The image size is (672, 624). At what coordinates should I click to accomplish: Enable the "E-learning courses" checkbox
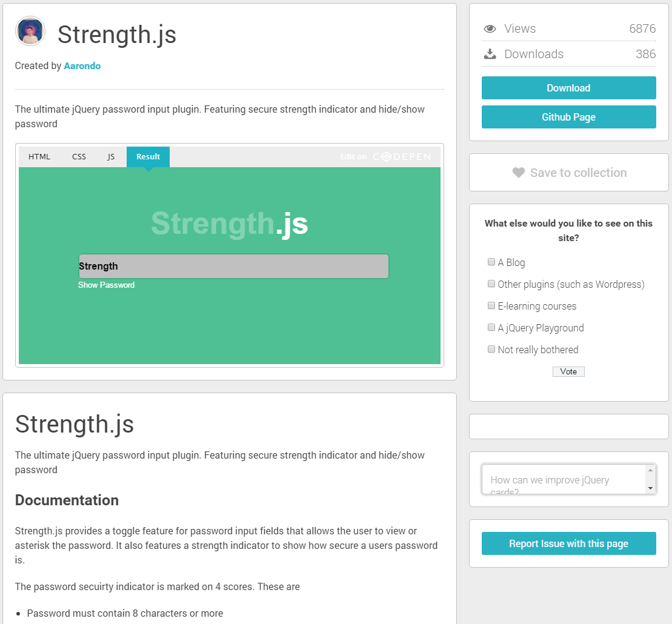491,306
